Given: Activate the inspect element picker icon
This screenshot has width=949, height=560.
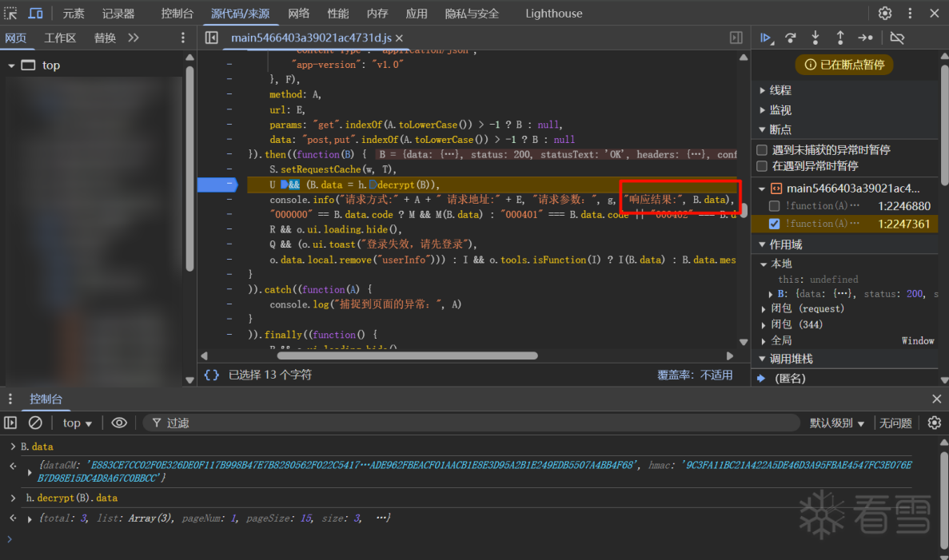Looking at the screenshot, I should click(x=11, y=14).
